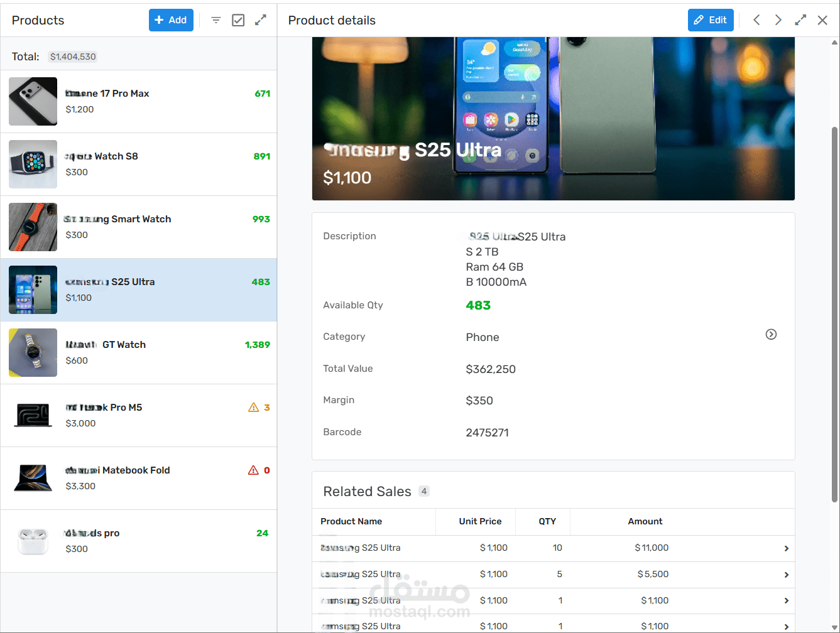Expand the Products panel to fullscreen

(x=261, y=20)
